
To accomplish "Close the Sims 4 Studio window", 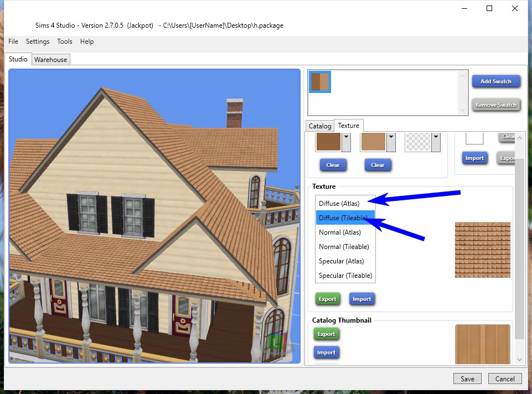I will [x=515, y=8].
